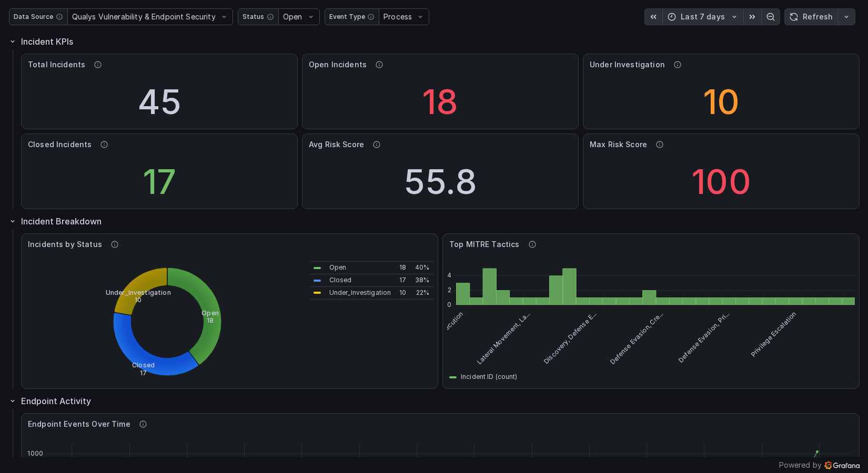Viewport: 868px width, 473px height.
Task: Show Closed Incidents panel info icon
Action: (x=104, y=145)
